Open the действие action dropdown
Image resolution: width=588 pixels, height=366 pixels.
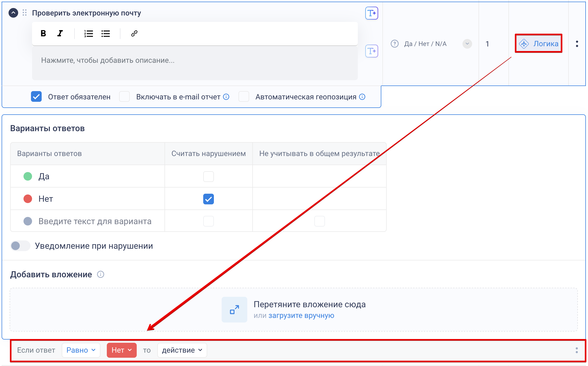click(x=182, y=350)
